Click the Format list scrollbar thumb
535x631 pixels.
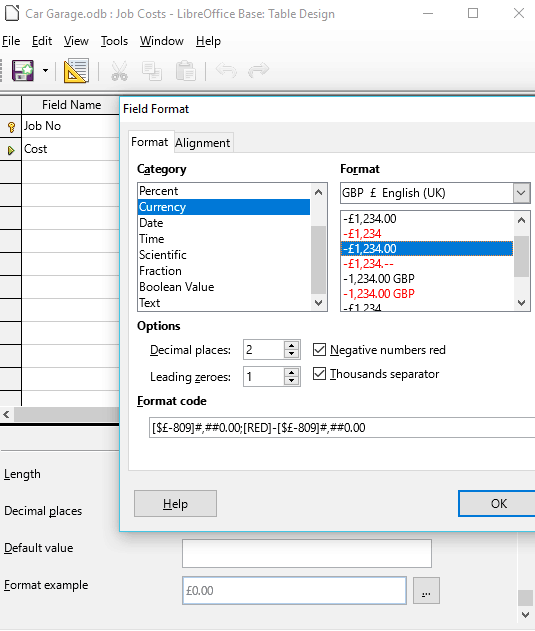[x=521, y=256]
